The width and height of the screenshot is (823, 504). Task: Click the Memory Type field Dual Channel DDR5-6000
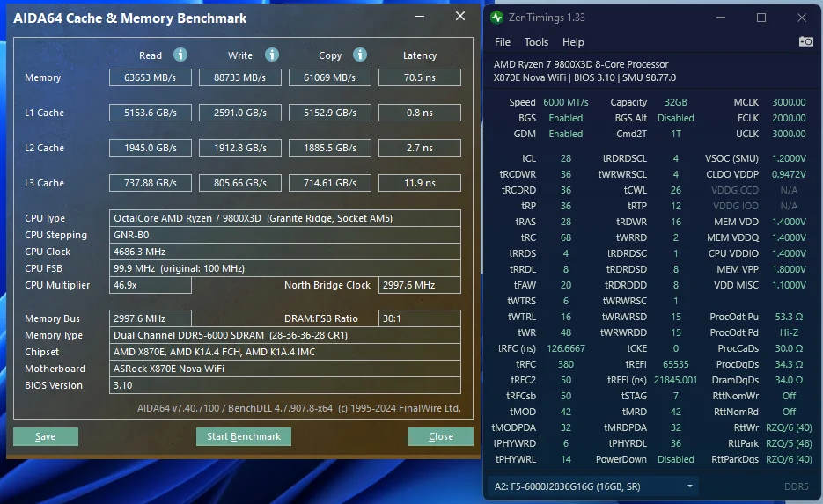click(285, 335)
